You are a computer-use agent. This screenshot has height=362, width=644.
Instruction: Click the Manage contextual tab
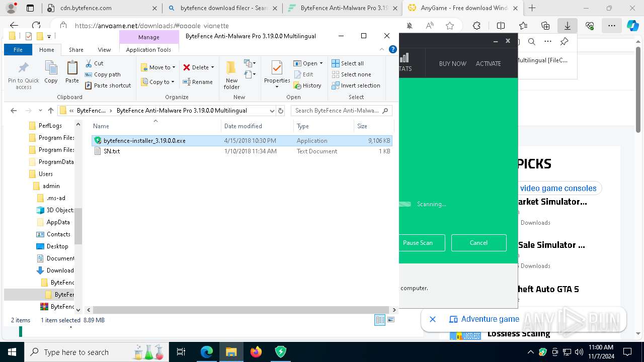pos(149,37)
